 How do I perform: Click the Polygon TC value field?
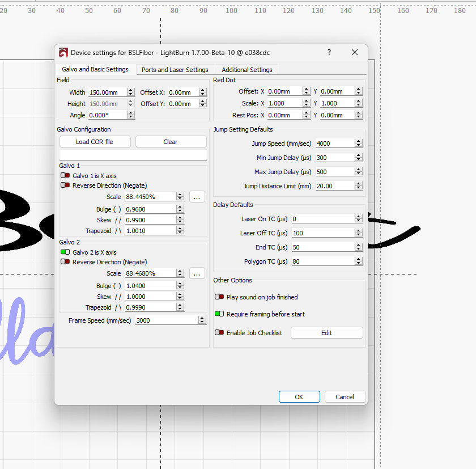(324, 261)
